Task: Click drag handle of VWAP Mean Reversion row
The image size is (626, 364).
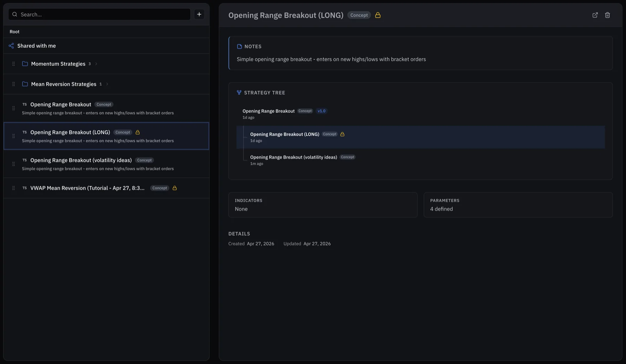Action: 14,188
